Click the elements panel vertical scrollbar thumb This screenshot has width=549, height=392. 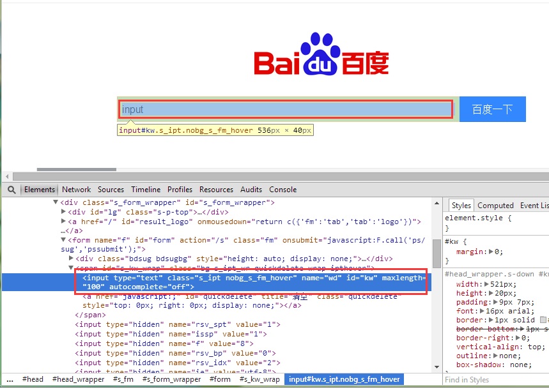point(437,253)
